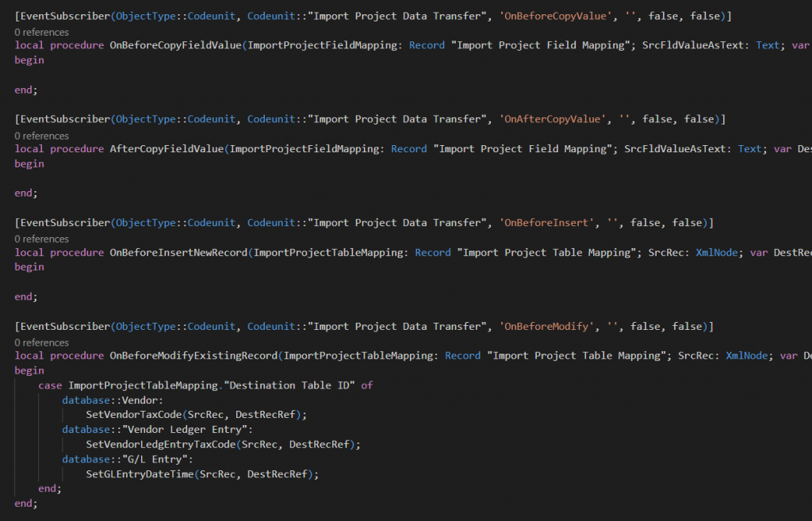Click the OnBeforeModifyExistingRecord procedure name

[x=193, y=356]
